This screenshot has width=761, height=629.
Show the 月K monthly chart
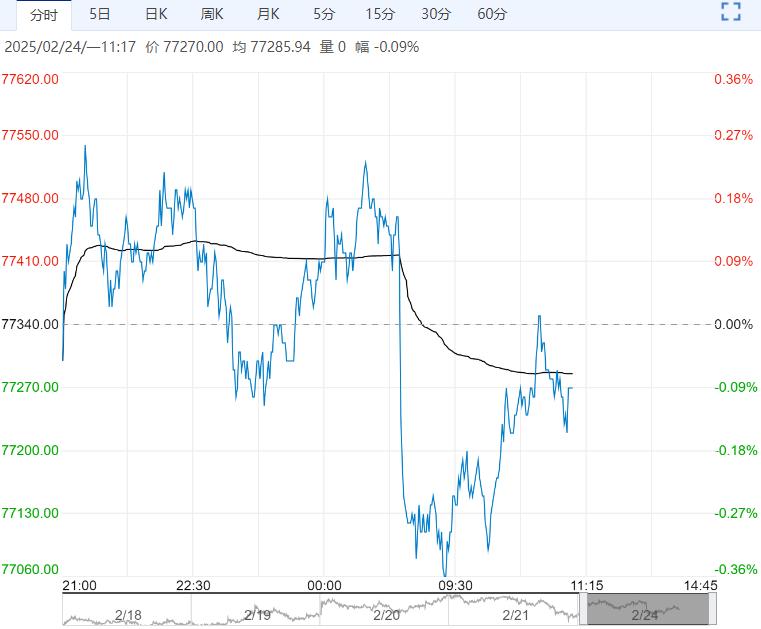[x=268, y=14]
